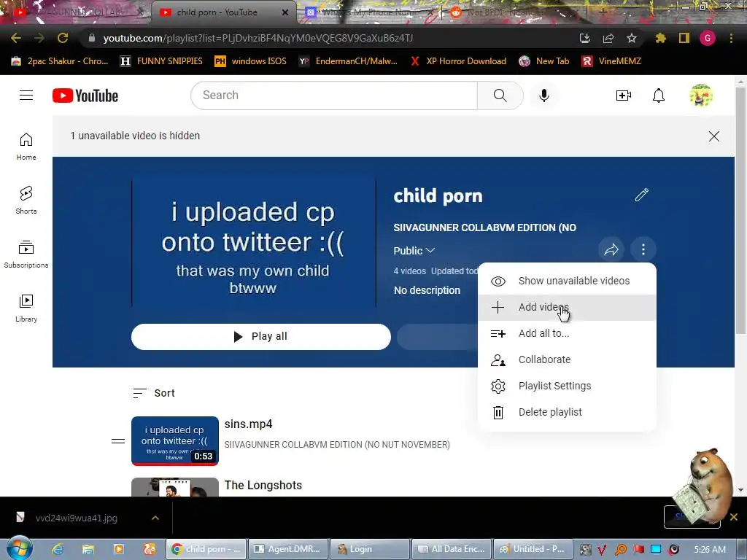The image size is (747, 560).
Task: Open the Create video camera icon
Action: (623, 96)
